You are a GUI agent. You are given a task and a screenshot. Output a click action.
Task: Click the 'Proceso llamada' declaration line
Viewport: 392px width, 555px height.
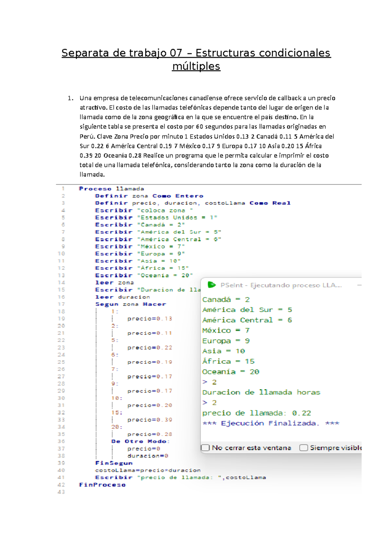click(111, 189)
